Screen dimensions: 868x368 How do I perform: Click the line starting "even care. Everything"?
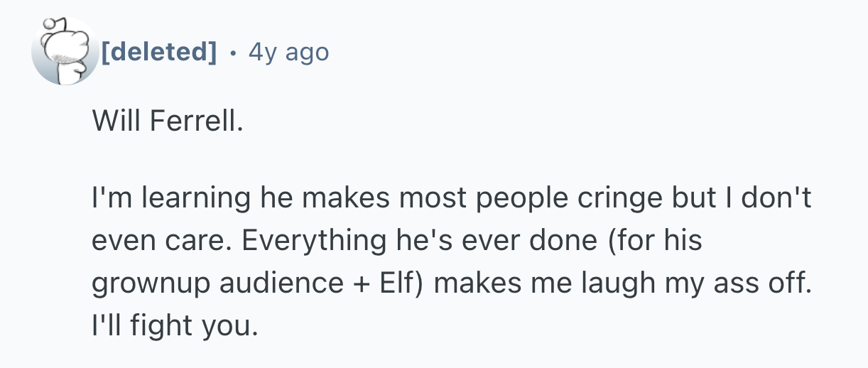click(396, 241)
